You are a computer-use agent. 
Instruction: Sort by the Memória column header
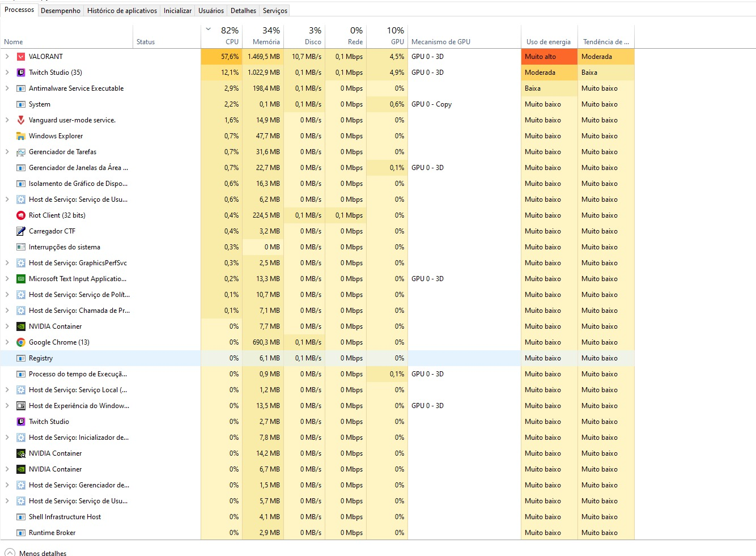[263, 36]
